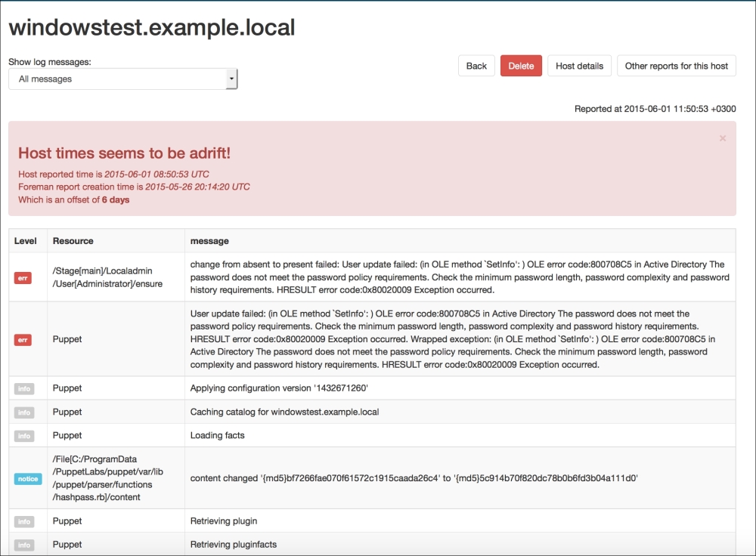Click the 'info' badge for Retrieving pluginfacts
This screenshot has width=756, height=556.
(24, 545)
